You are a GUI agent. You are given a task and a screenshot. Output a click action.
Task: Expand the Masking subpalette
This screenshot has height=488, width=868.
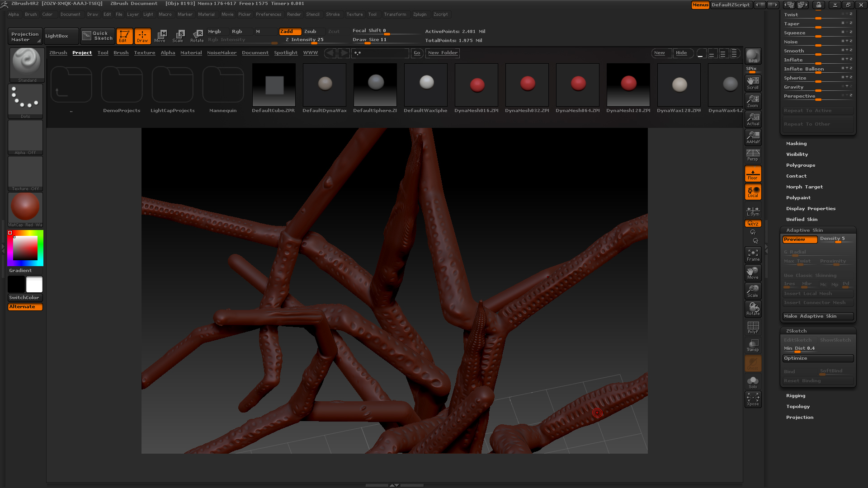coord(796,143)
